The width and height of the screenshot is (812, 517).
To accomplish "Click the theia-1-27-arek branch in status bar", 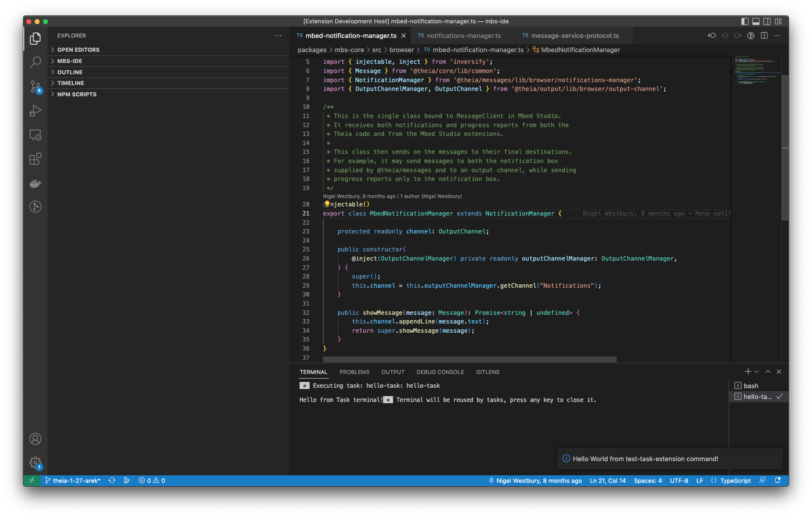I will (75, 480).
